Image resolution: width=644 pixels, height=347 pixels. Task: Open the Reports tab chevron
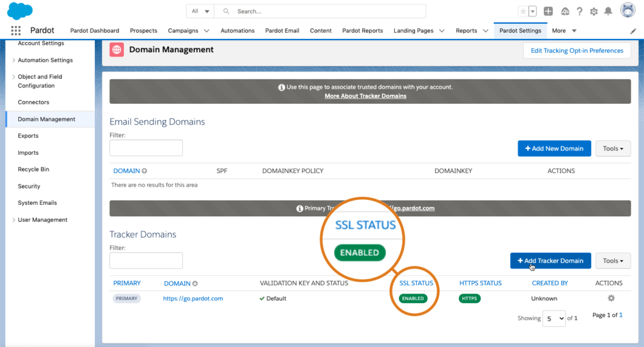(486, 31)
